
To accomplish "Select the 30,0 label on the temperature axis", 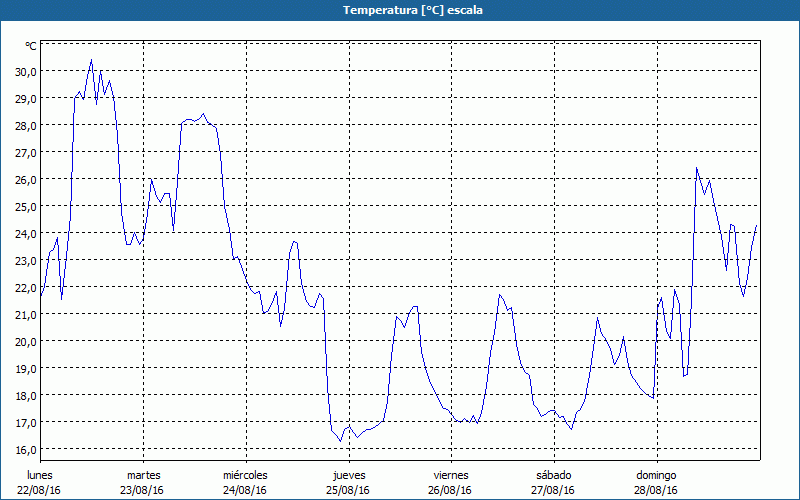I will click(25, 72).
